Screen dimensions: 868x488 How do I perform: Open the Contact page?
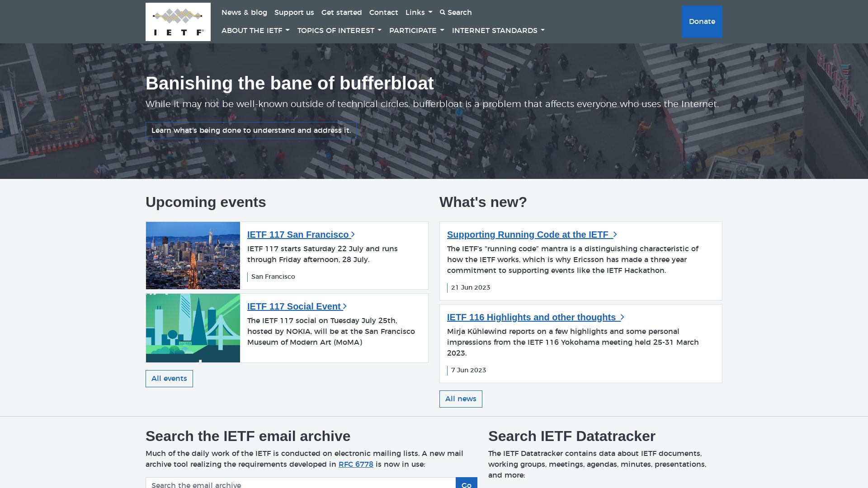383,13
